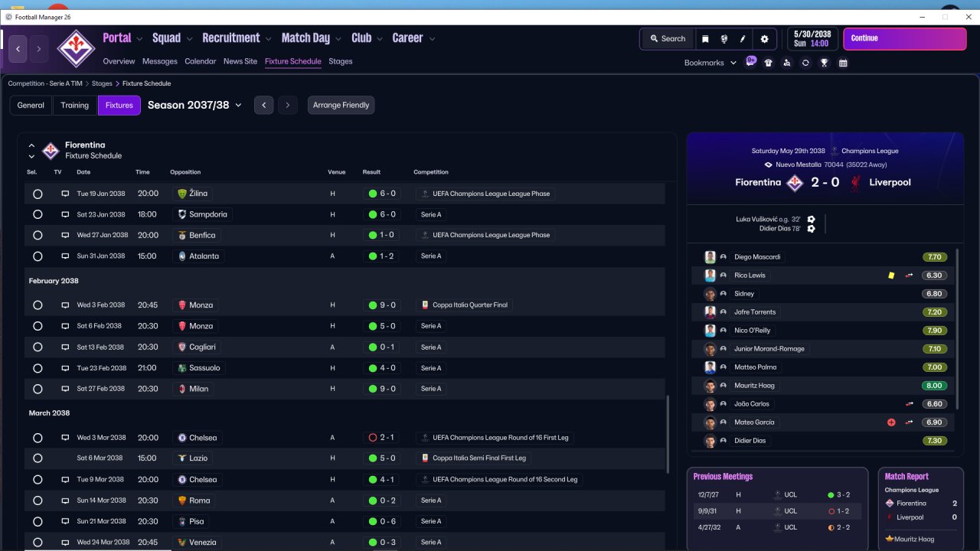
Task: Select the Roma fixture radio button
Action: point(38,500)
